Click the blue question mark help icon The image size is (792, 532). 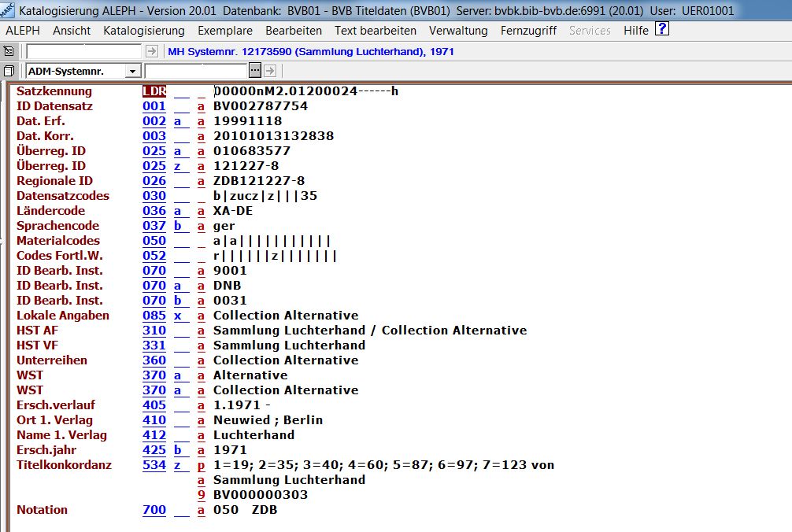click(662, 30)
